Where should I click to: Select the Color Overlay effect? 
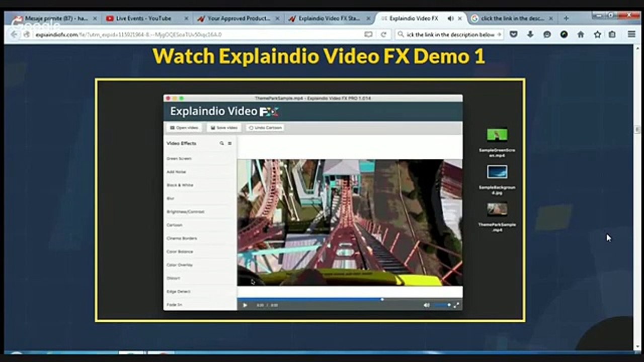pyautogui.click(x=200, y=265)
